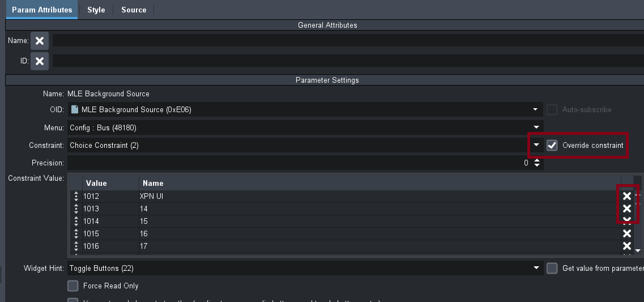The width and height of the screenshot is (644, 302).
Task: Open the OID dropdown
Action: (535, 109)
